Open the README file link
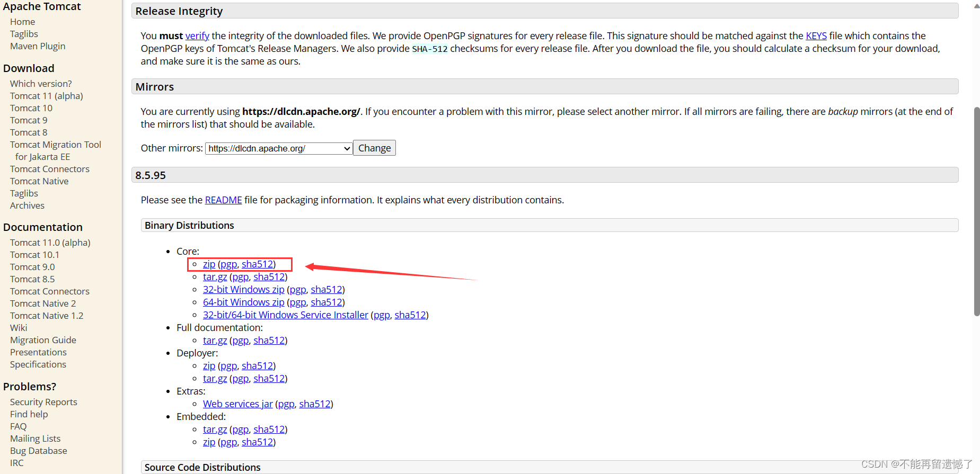The image size is (980, 474). tap(223, 200)
